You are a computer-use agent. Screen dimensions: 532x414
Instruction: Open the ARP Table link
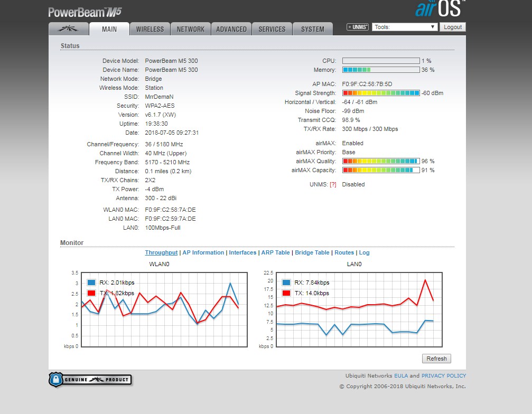275,252
